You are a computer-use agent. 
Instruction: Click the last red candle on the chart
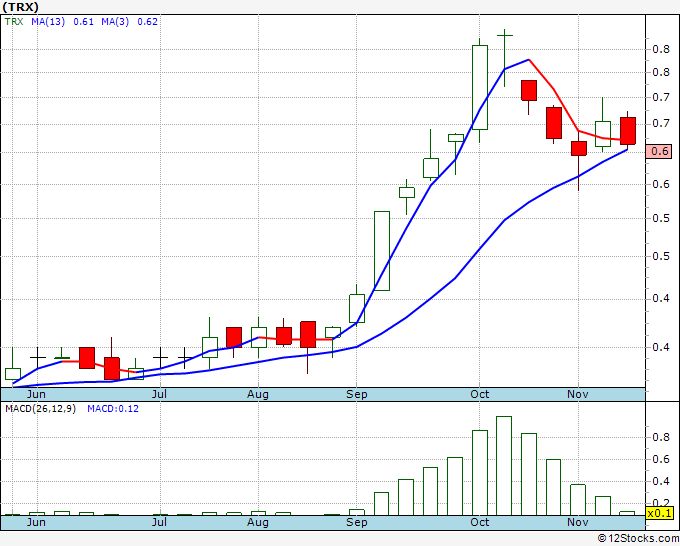tap(628, 131)
